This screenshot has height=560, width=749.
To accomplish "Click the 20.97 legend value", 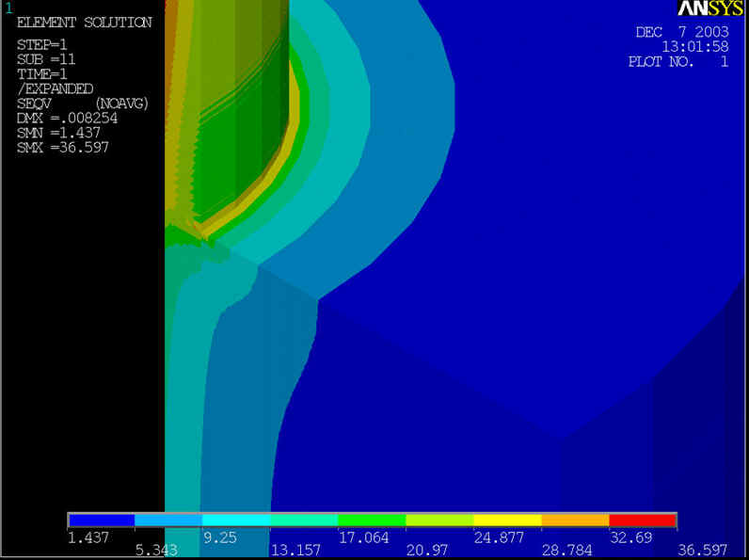I will [x=427, y=551].
